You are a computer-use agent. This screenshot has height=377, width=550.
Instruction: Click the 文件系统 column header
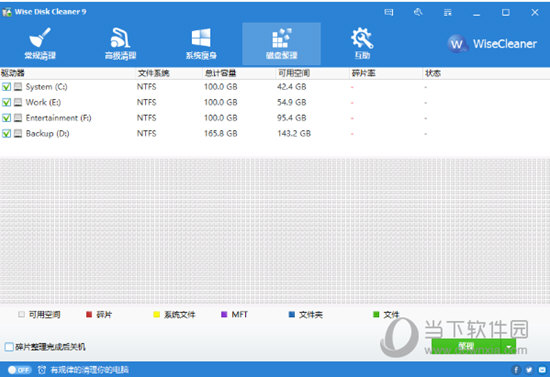pyautogui.click(x=153, y=73)
